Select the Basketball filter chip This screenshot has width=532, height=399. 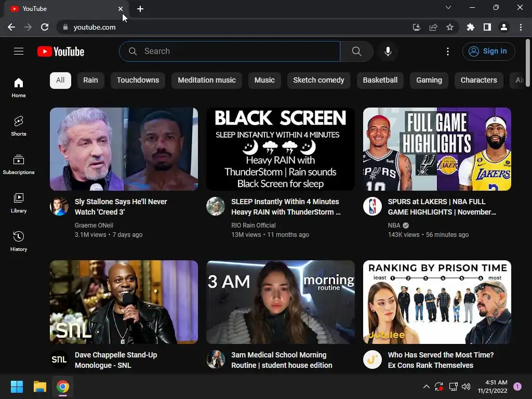click(380, 81)
